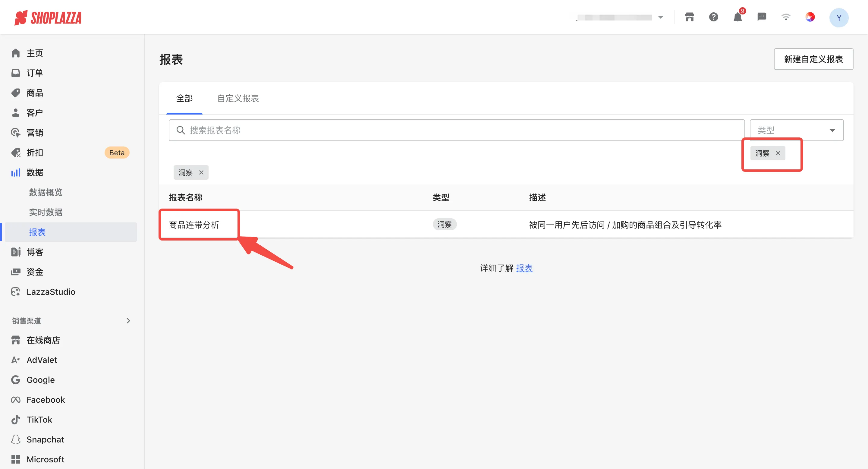Click the Beta badge next to 折扣

coord(117,153)
